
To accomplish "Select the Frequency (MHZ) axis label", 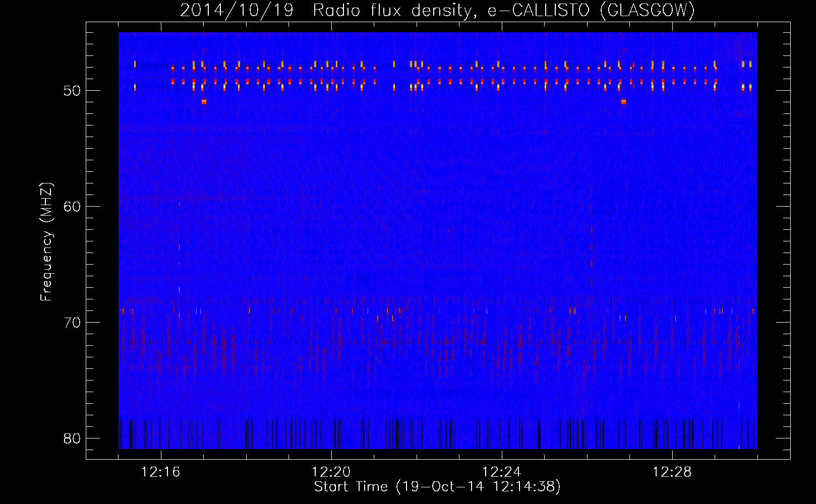I will pyautogui.click(x=46, y=242).
